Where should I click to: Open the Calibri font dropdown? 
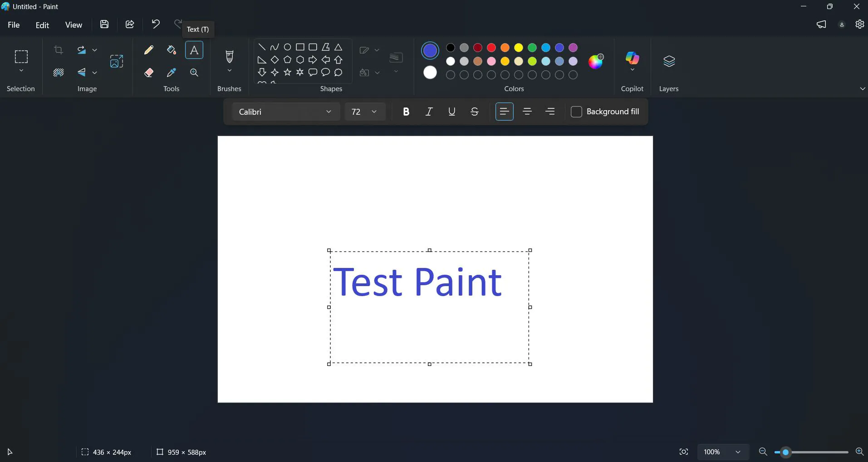pos(285,112)
